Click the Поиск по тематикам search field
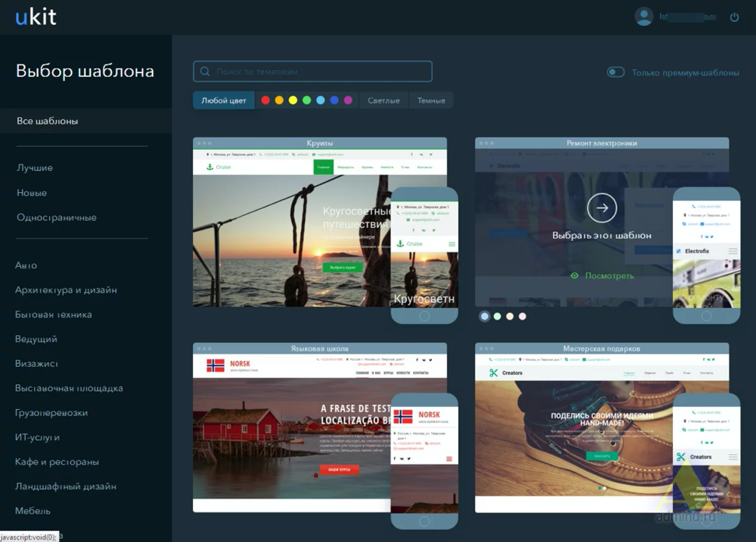The width and height of the screenshot is (756, 542). pyautogui.click(x=311, y=71)
